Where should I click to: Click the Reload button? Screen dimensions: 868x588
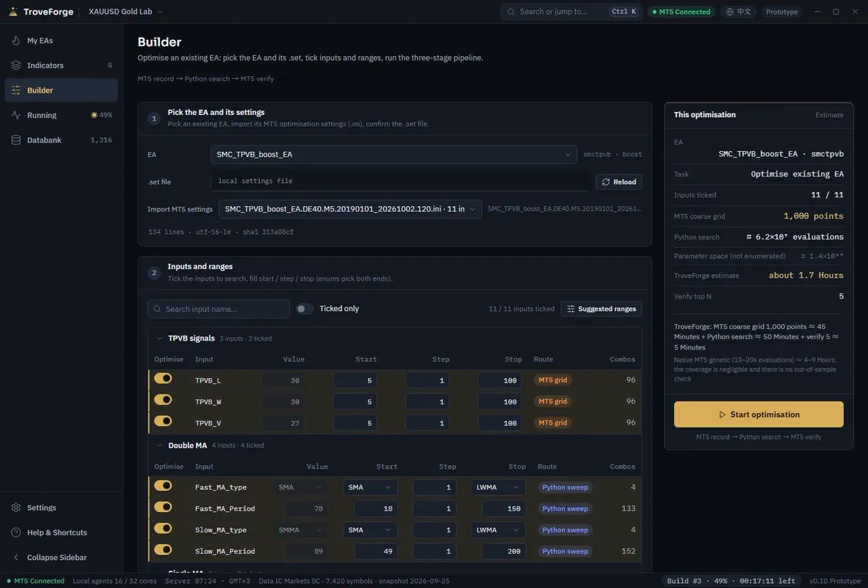pos(619,182)
